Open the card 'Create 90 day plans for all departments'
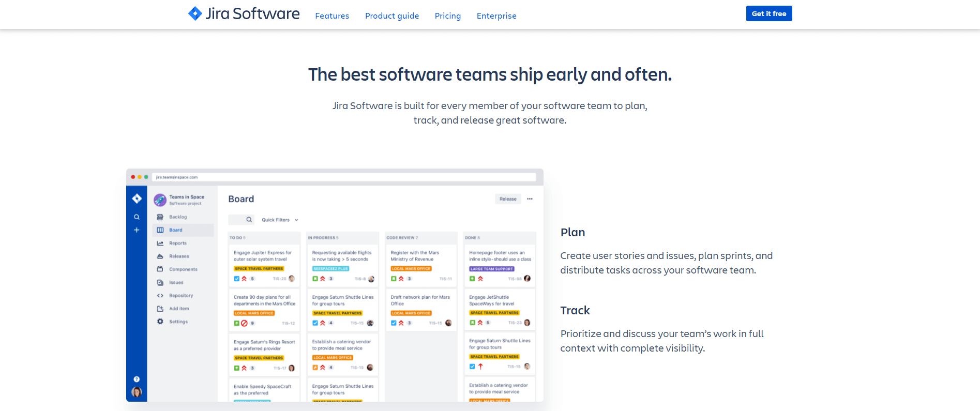 (264, 310)
